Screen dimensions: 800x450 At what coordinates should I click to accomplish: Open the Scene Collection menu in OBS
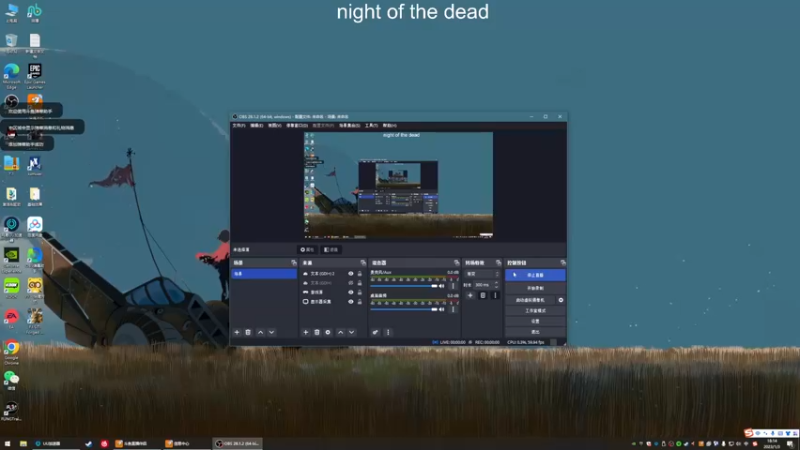pos(349,126)
